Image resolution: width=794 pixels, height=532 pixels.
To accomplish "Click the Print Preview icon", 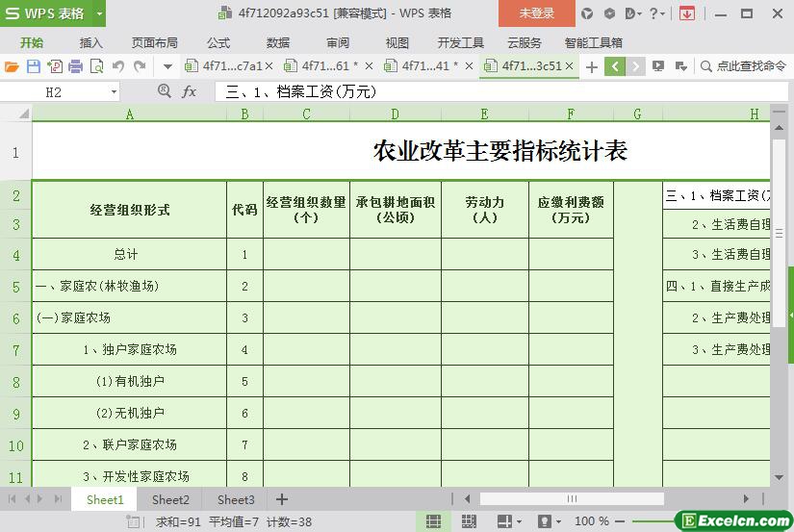I will click(x=96, y=66).
